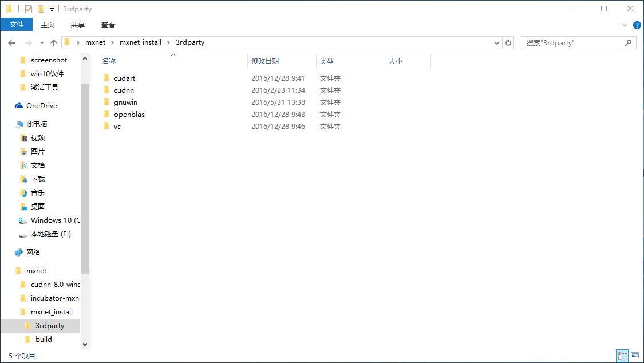Switch to the 查看 ribbon tab
Image resolution: width=644 pixels, height=363 pixels.
point(108,25)
